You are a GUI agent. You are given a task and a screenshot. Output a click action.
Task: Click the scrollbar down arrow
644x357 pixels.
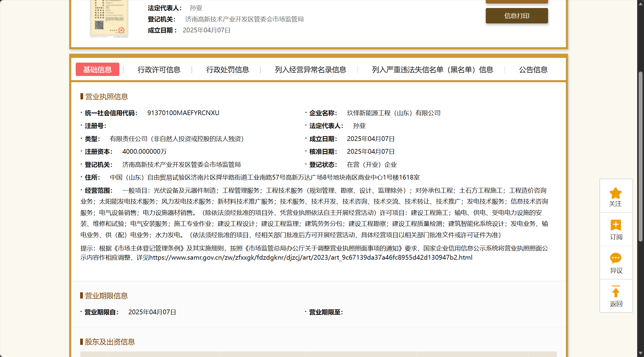pos(640,353)
